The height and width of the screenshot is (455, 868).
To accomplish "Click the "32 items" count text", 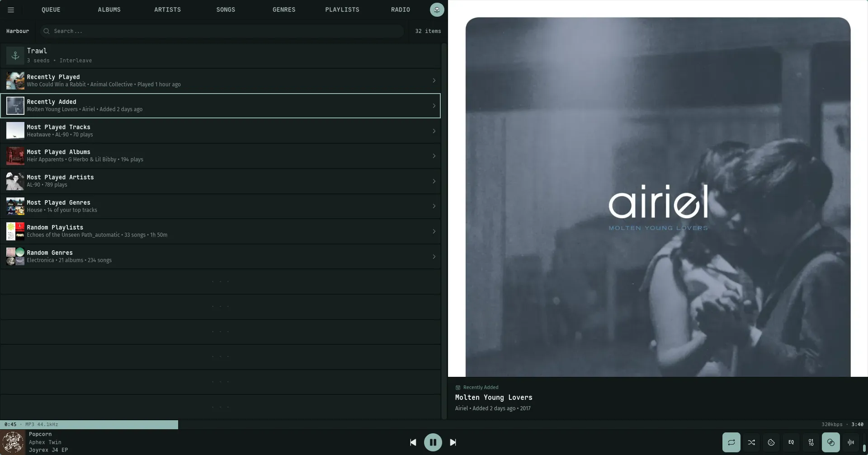I will coord(428,31).
